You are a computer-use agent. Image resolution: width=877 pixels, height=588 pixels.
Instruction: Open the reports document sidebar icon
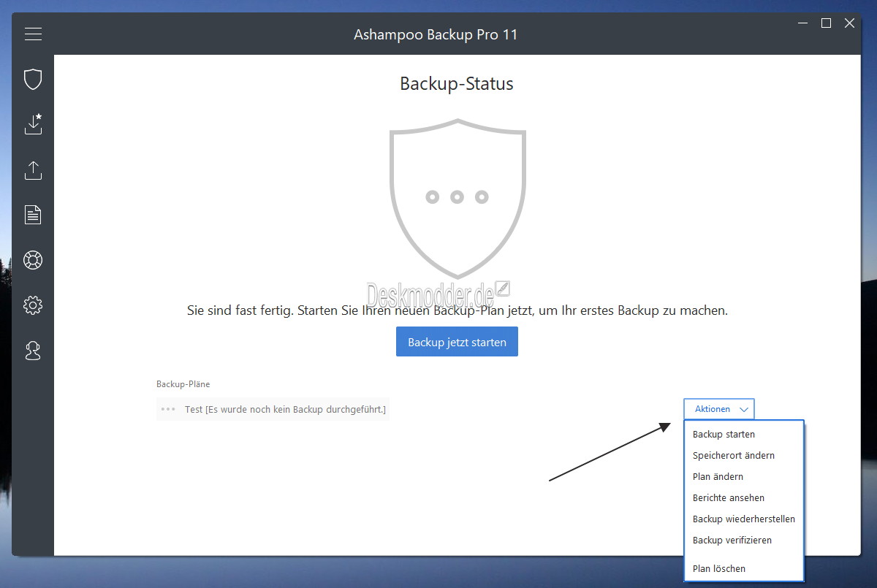click(33, 215)
